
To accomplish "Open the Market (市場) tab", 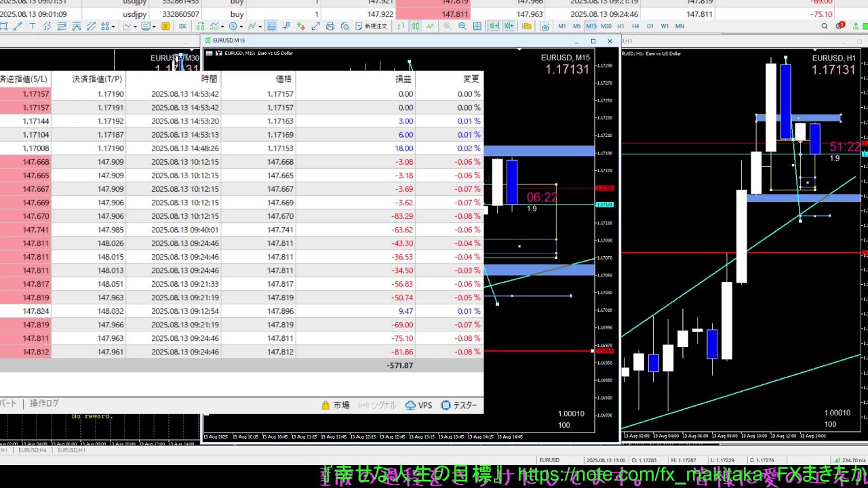I will click(x=335, y=405).
